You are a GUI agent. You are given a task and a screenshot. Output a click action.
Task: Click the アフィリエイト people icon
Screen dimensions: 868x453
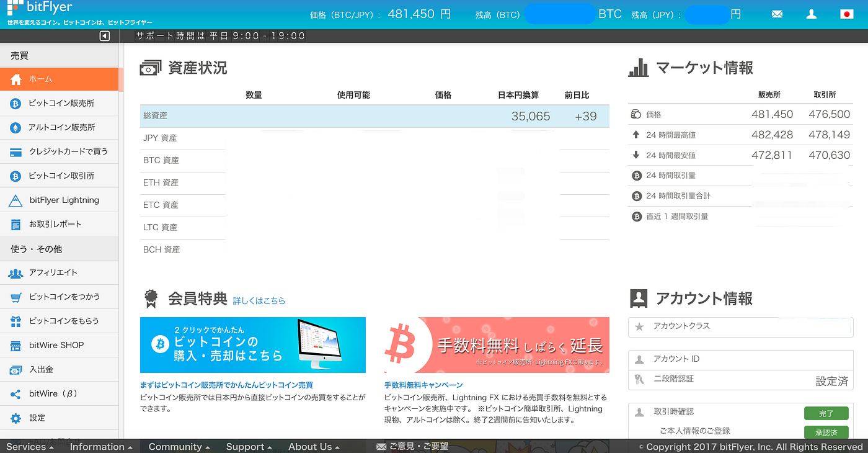[16, 272]
